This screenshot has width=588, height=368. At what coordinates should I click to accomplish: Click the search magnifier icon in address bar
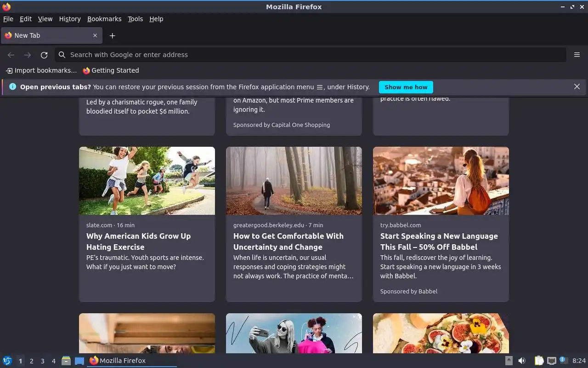coord(62,55)
